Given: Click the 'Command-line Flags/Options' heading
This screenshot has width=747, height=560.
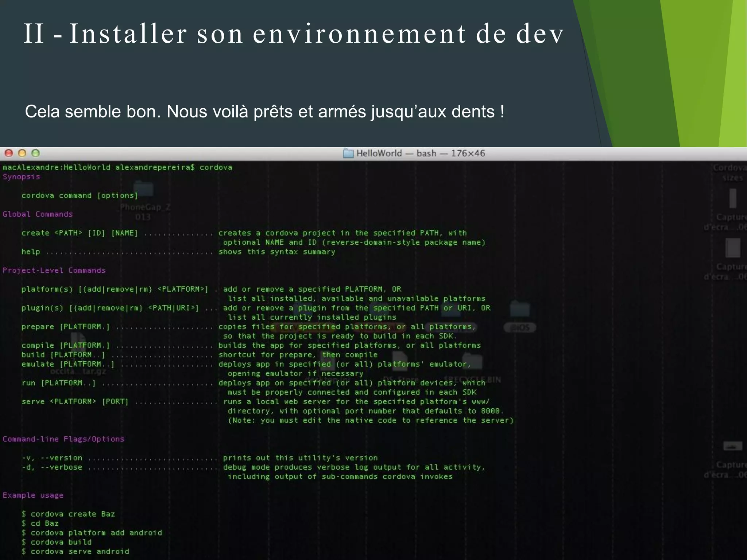Looking at the screenshot, I should (x=63, y=439).
